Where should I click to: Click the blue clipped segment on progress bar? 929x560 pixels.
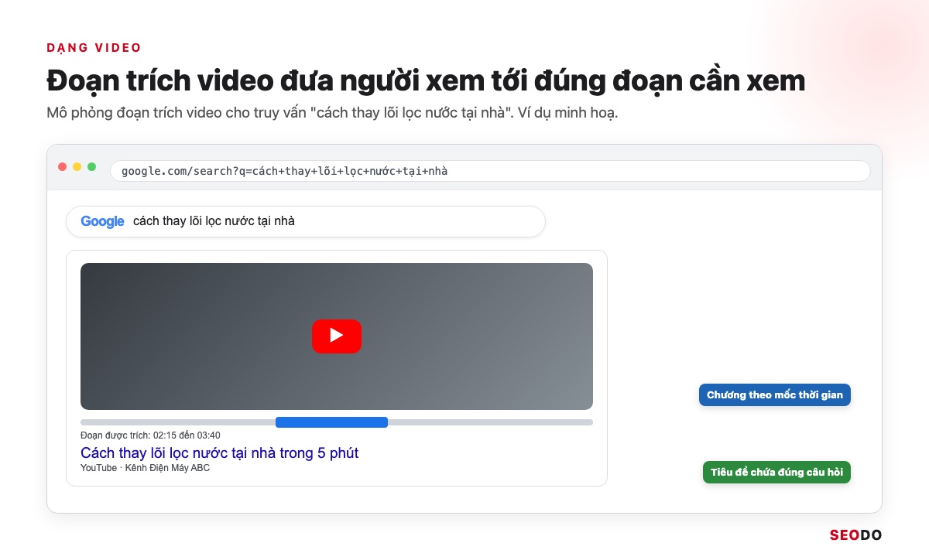(x=331, y=422)
